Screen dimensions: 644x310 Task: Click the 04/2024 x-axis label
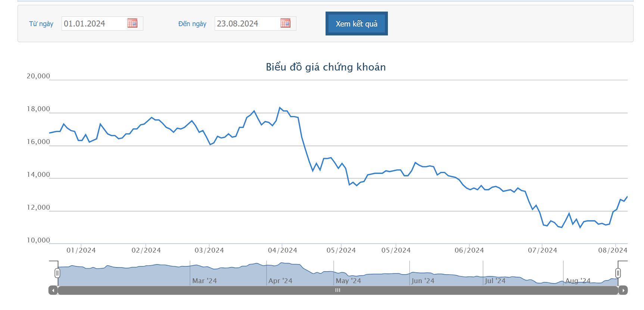pos(282,250)
